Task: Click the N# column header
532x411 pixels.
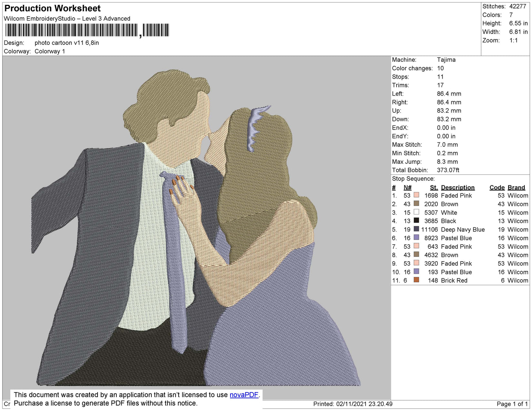Action: click(408, 187)
